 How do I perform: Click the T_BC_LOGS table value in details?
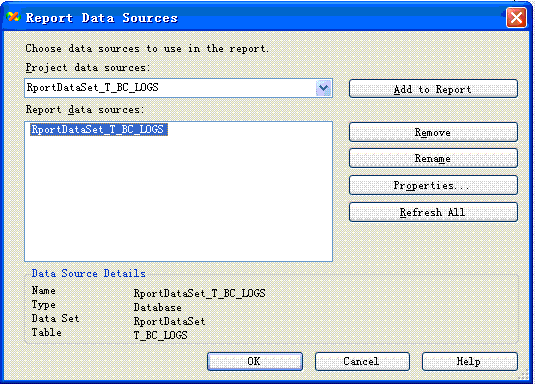point(160,335)
